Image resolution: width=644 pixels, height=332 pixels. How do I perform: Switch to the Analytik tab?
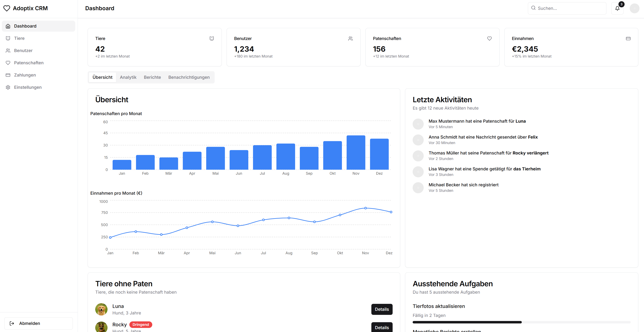click(128, 77)
